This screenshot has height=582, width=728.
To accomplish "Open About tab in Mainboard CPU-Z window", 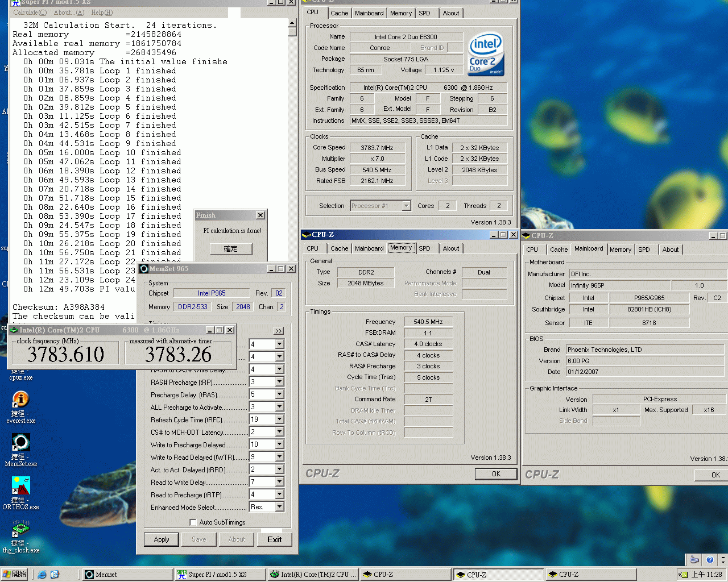I will [671, 250].
